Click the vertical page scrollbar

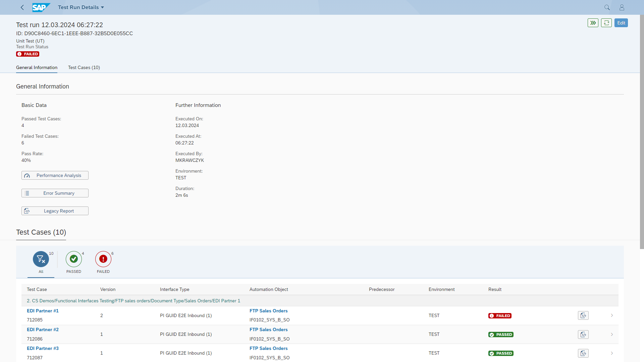coord(642,134)
